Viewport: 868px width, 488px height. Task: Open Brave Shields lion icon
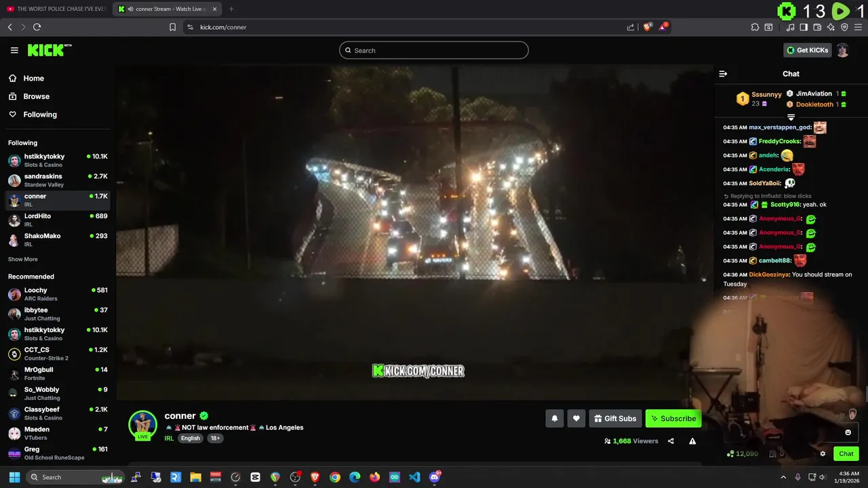tap(647, 27)
